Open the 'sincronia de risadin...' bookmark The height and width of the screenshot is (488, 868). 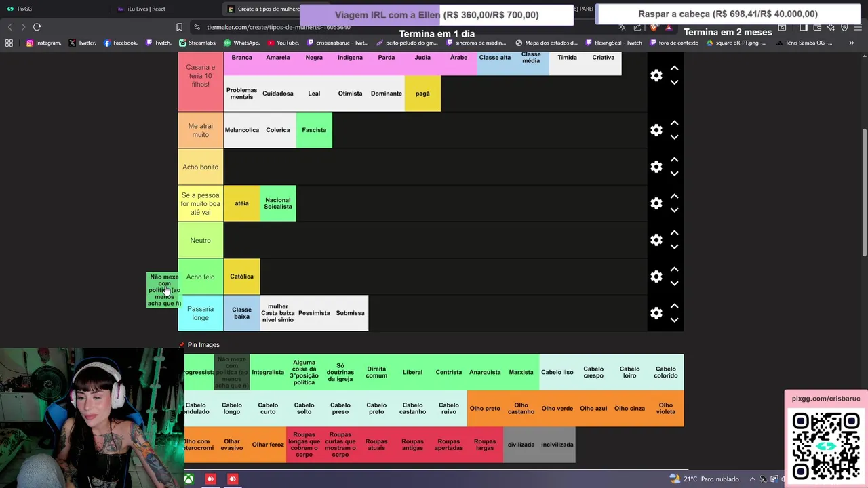pos(475,43)
